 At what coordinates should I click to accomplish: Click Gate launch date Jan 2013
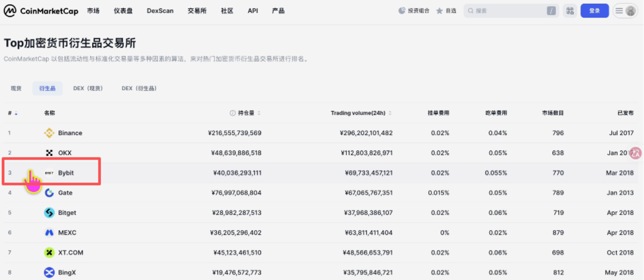620,193
